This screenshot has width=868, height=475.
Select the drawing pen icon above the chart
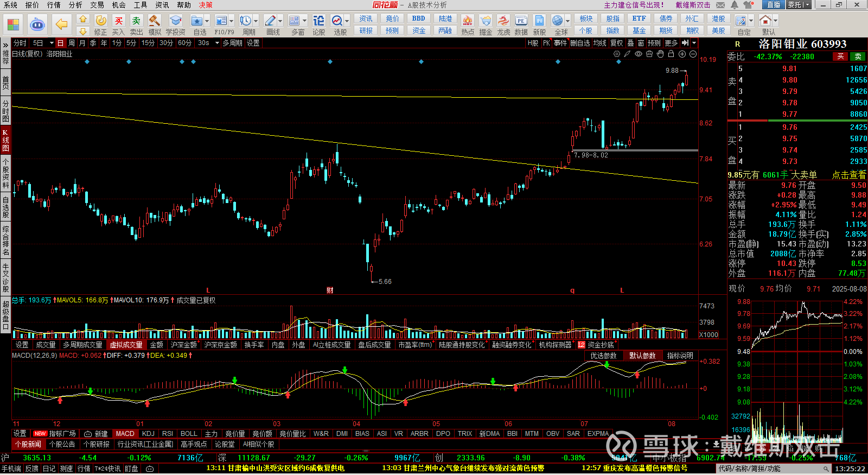pos(628,54)
